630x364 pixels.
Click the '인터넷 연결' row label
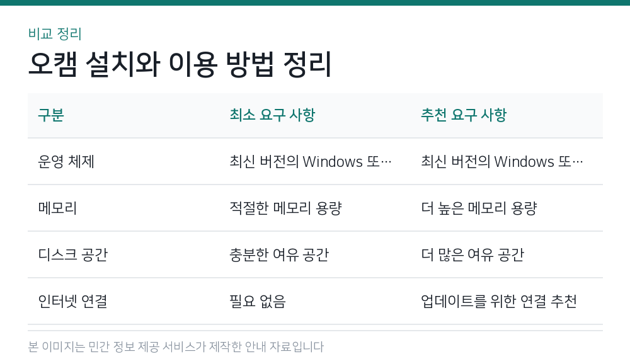[x=72, y=301]
